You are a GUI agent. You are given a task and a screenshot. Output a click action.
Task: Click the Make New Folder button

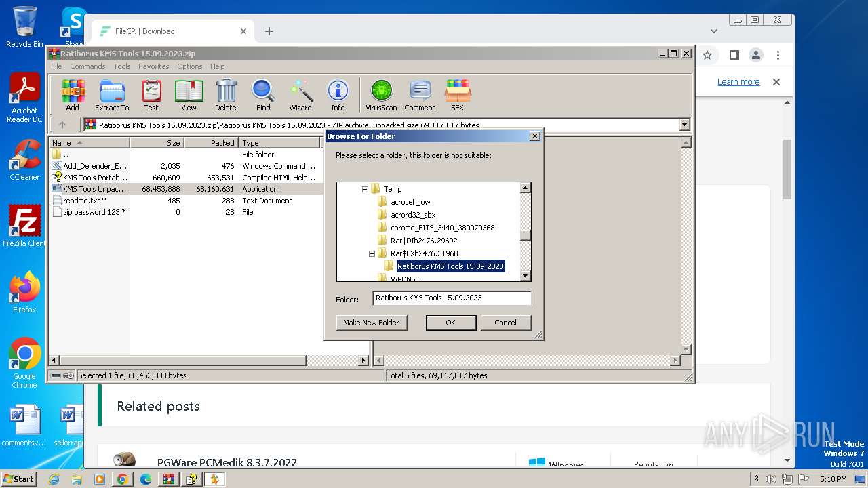pos(371,323)
